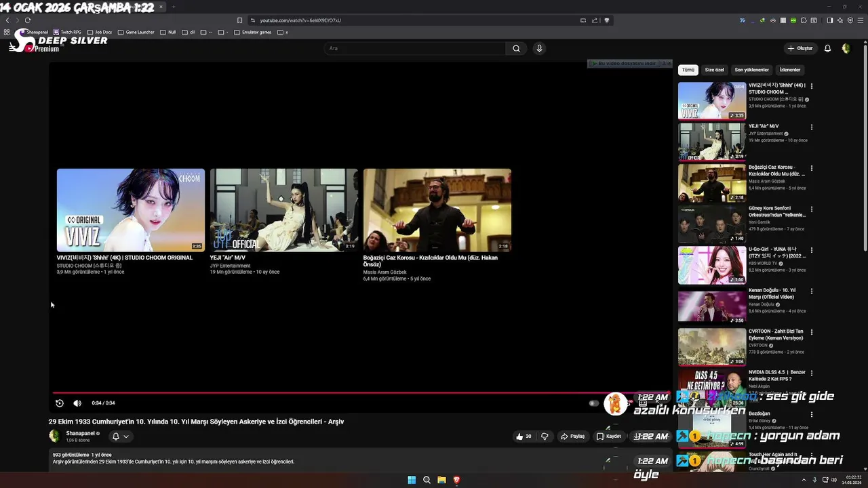This screenshot has height=488, width=868.
Task: Toggle the autoplay switch in the player
Action: [x=594, y=403]
